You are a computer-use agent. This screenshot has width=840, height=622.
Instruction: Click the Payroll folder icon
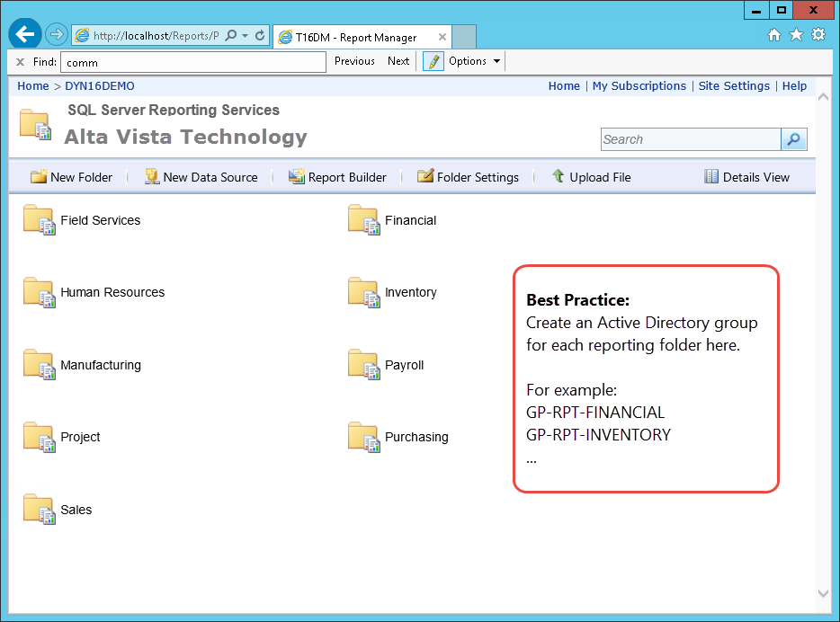(363, 365)
